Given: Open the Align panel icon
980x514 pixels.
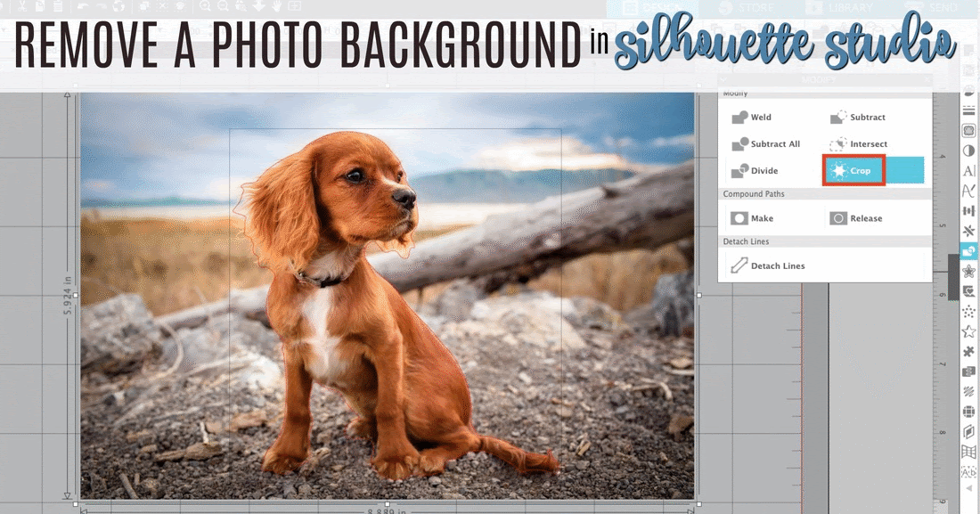Looking at the screenshot, I should (968, 211).
